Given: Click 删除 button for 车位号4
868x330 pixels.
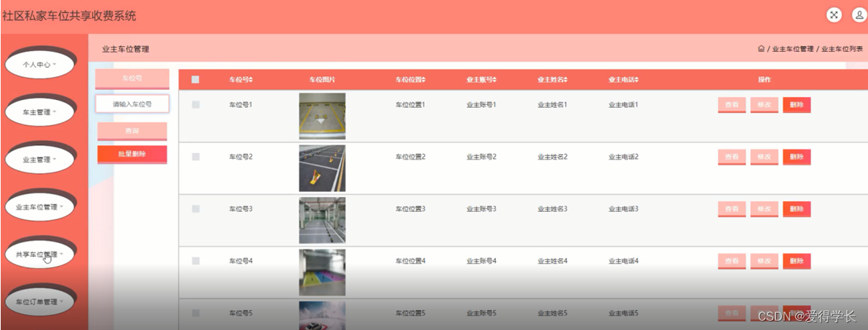Looking at the screenshot, I should click(x=797, y=261).
